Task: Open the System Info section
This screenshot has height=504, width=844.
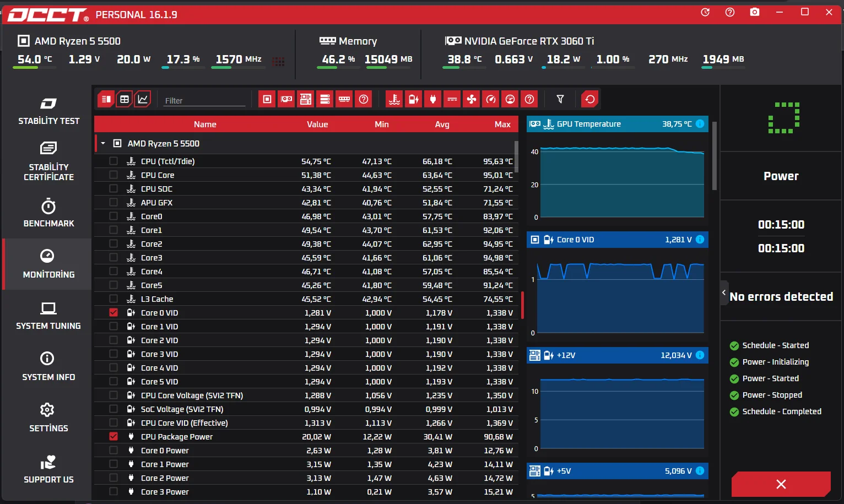Action: [48, 367]
